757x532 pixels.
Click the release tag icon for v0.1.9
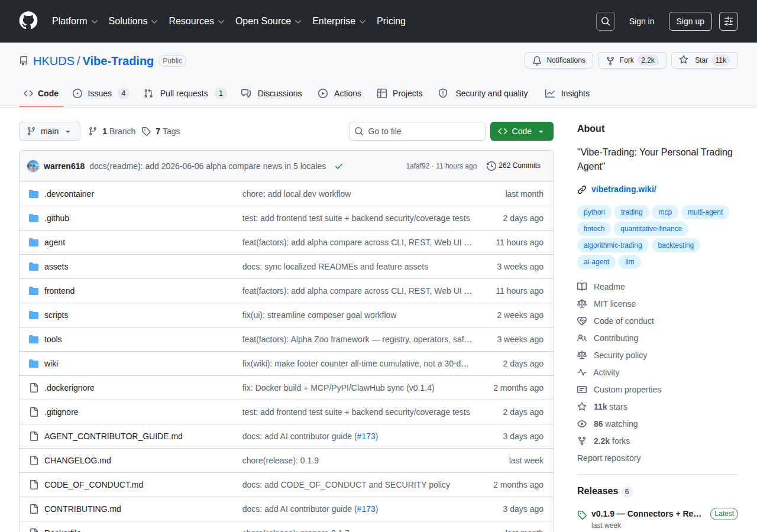582,515
